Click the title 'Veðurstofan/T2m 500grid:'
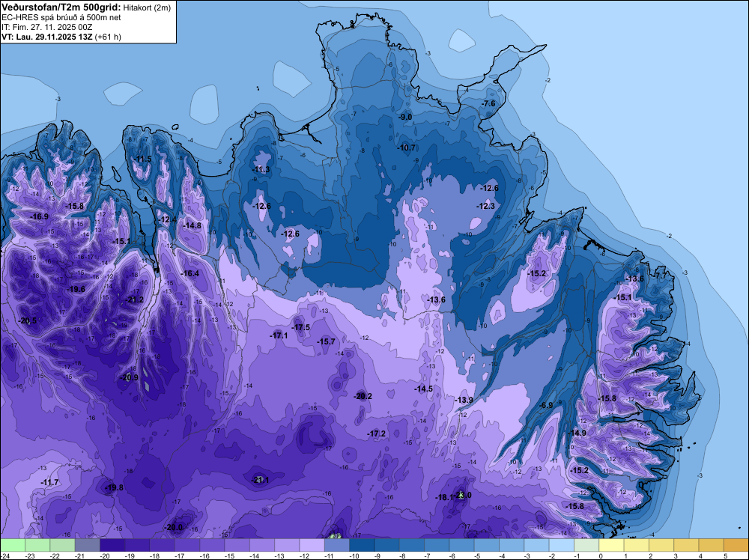 click(61, 6)
